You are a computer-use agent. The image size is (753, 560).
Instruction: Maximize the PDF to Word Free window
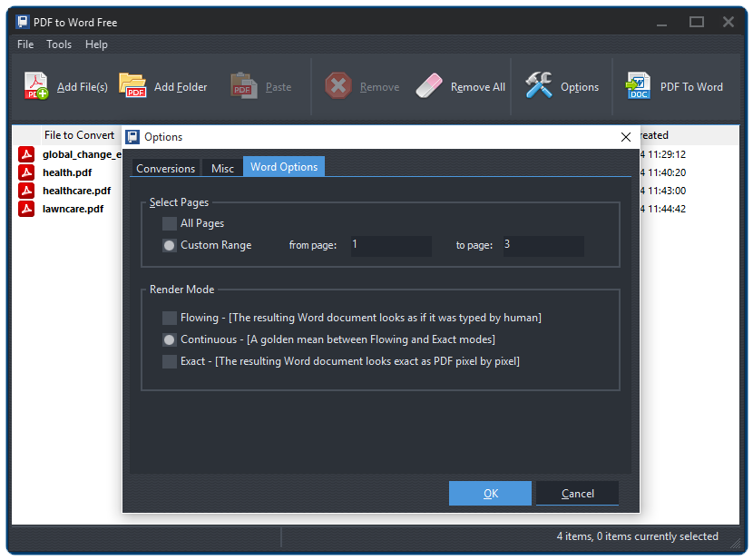[697, 22]
